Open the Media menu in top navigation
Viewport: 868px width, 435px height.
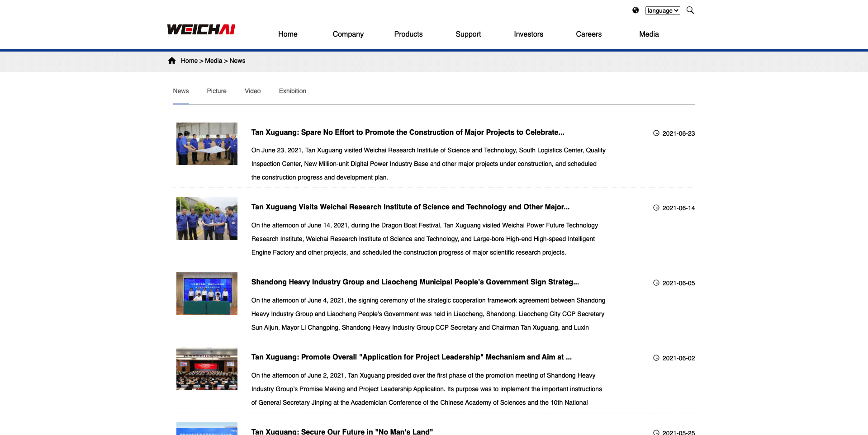point(649,34)
